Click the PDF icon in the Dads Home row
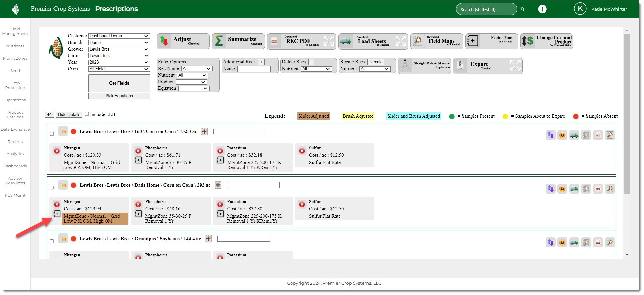The image size is (644, 295). [x=598, y=189]
